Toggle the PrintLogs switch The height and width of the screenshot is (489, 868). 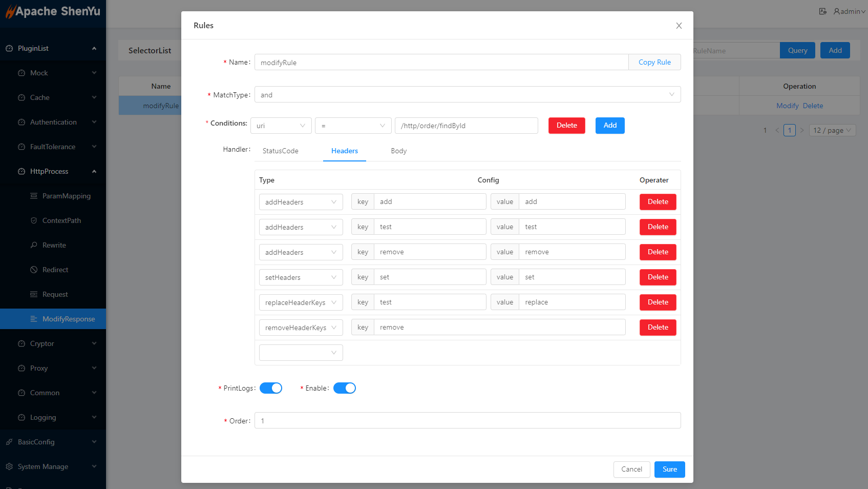click(x=270, y=388)
